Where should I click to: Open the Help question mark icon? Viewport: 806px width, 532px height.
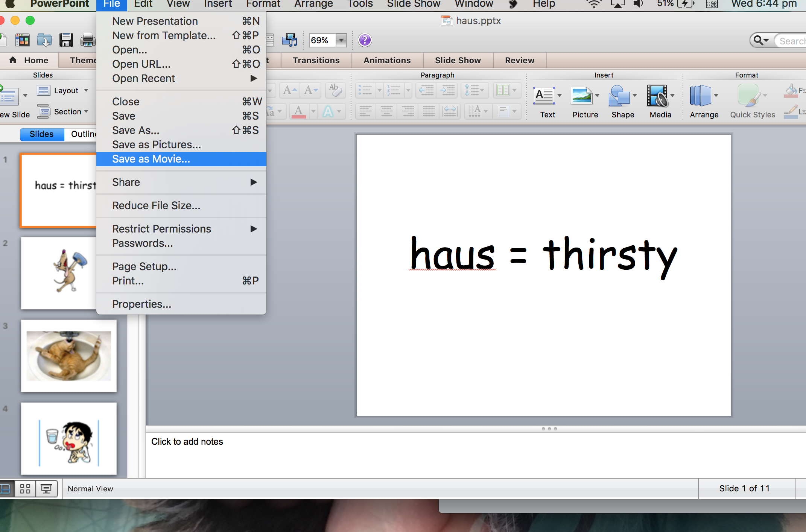(x=365, y=40)
